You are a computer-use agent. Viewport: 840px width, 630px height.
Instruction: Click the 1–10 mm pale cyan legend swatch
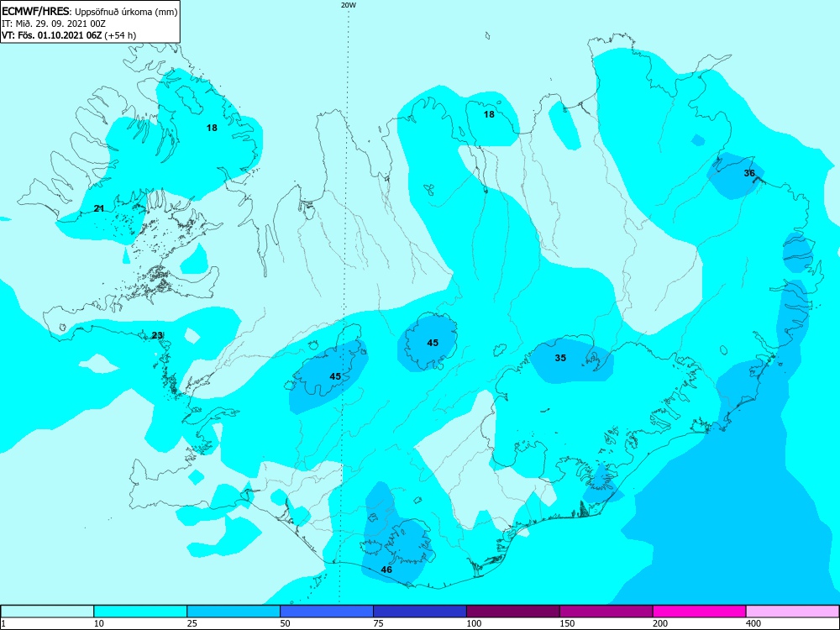pos(47,612)
